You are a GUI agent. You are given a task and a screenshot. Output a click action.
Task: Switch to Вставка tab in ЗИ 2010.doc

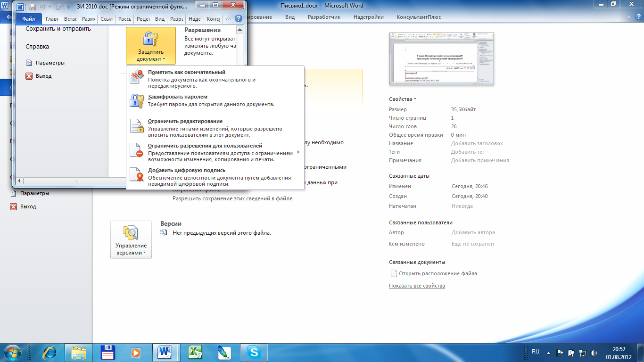(70, 19)
